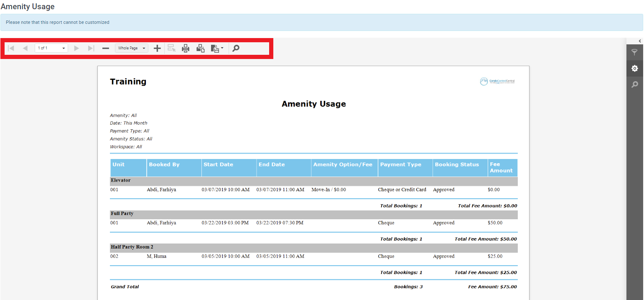Print the current page only
644x300 pixels.
click(x=200, y=48)
